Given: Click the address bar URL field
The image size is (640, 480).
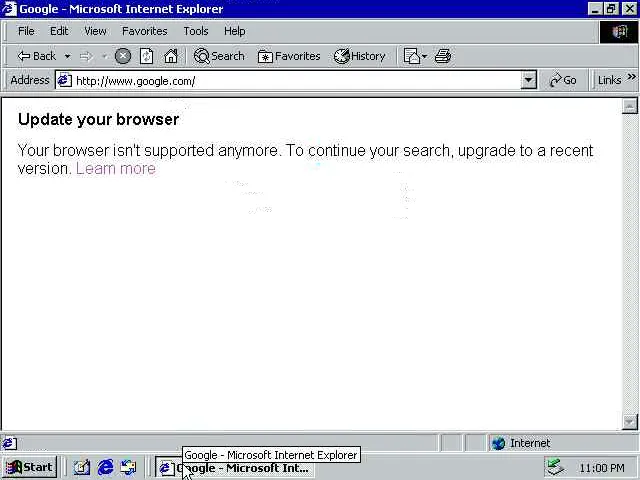Looking at the screenshot, I should [x=296, y=81].
